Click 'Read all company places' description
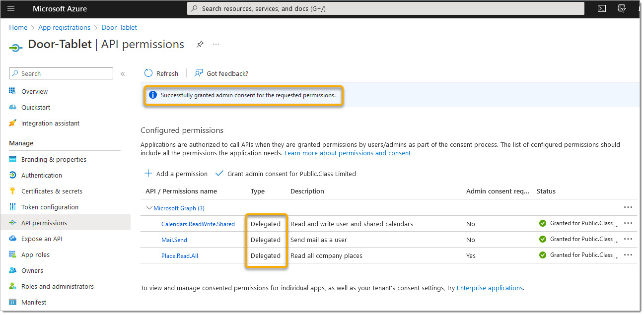This screenshot has height=315, width=644. (326, 255)
